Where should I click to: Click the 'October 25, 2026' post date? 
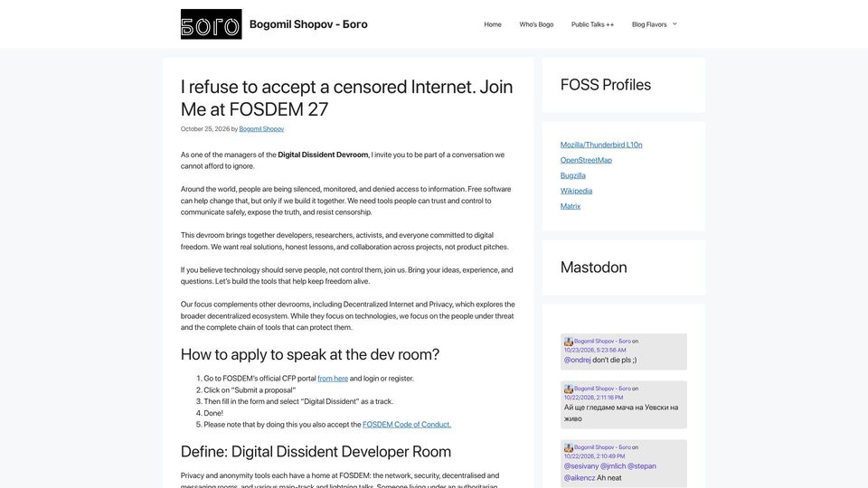pos(205,129)
